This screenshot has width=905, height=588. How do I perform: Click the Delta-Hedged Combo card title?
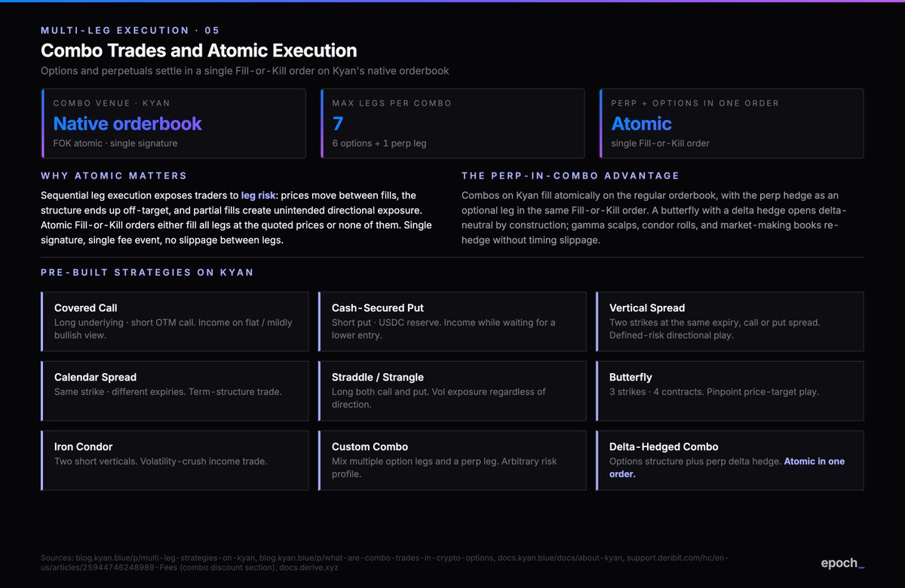coord(664,446)
